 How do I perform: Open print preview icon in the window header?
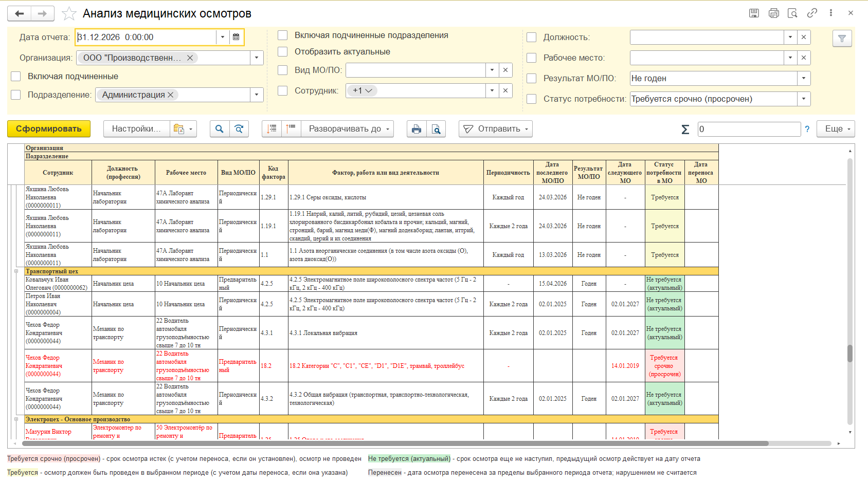click(x=792, y=13)
